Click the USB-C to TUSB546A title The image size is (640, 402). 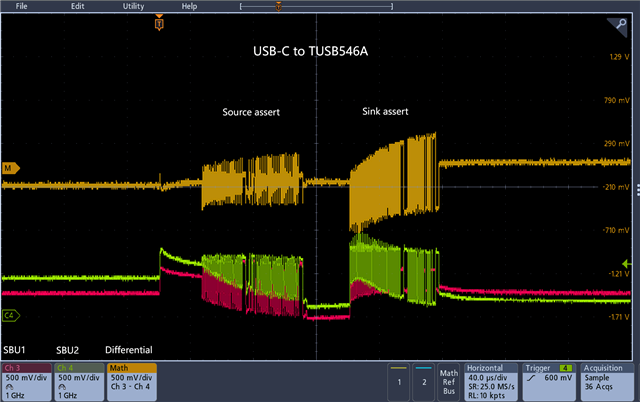pyautogui.click(x=310, y=51)
